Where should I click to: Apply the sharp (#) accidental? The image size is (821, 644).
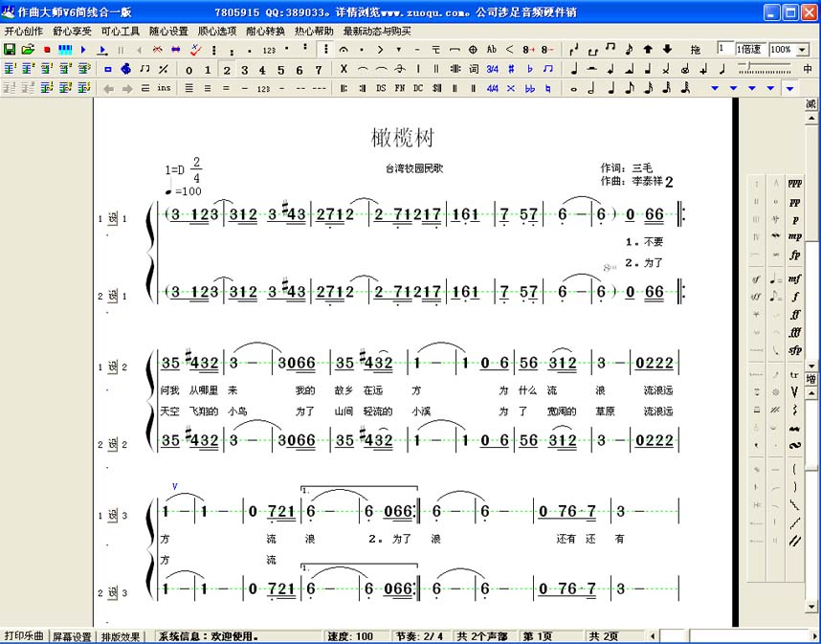pos(511,69)
